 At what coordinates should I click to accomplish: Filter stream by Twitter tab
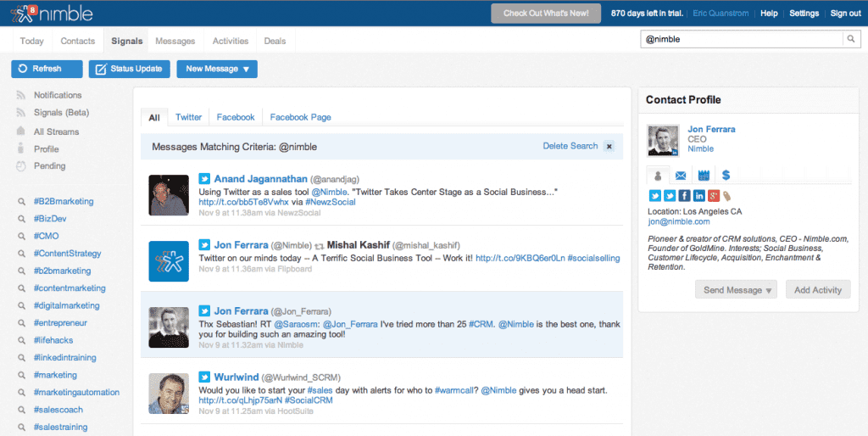pyautogui.click(x=188, y=117)
